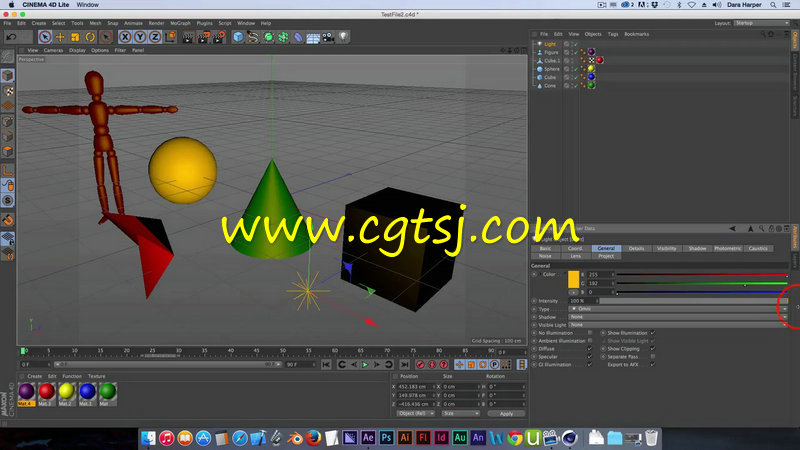This screenshot has width=800, height=450.
Task: Open the Visible Light dropdown
Action: (678, 325)
